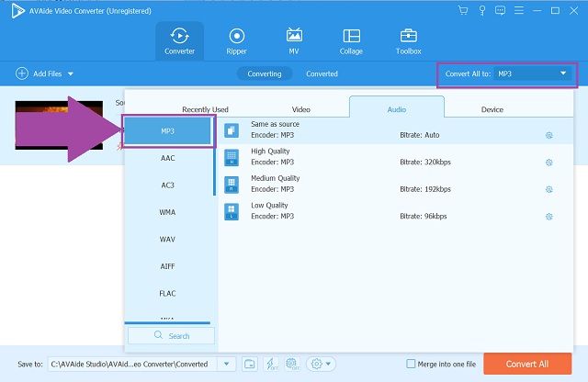Open the output folder icon

[249, 364]
